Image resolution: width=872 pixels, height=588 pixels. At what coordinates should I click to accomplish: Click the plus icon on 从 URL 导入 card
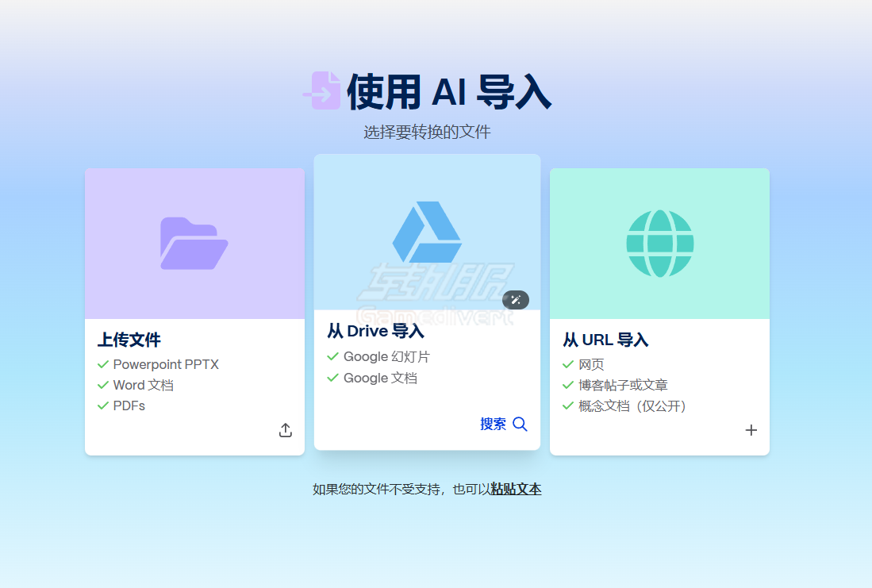coord(751,429)
